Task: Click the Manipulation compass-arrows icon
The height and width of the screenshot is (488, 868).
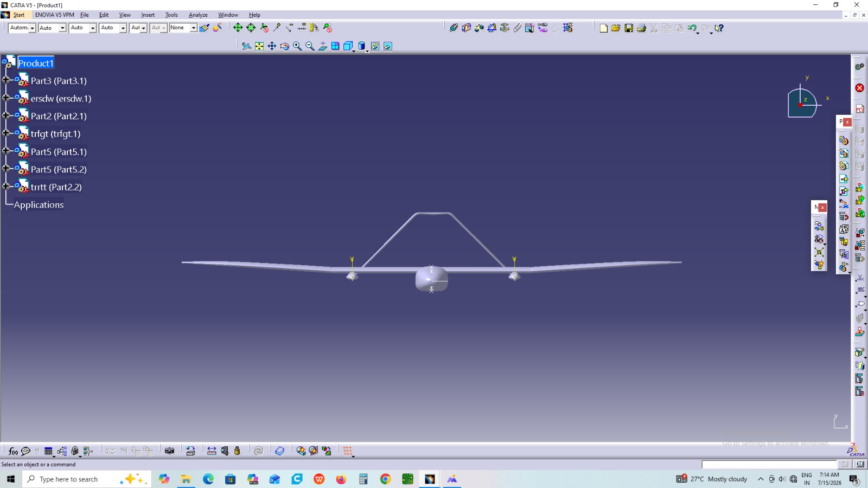Action: coord(238,28)
